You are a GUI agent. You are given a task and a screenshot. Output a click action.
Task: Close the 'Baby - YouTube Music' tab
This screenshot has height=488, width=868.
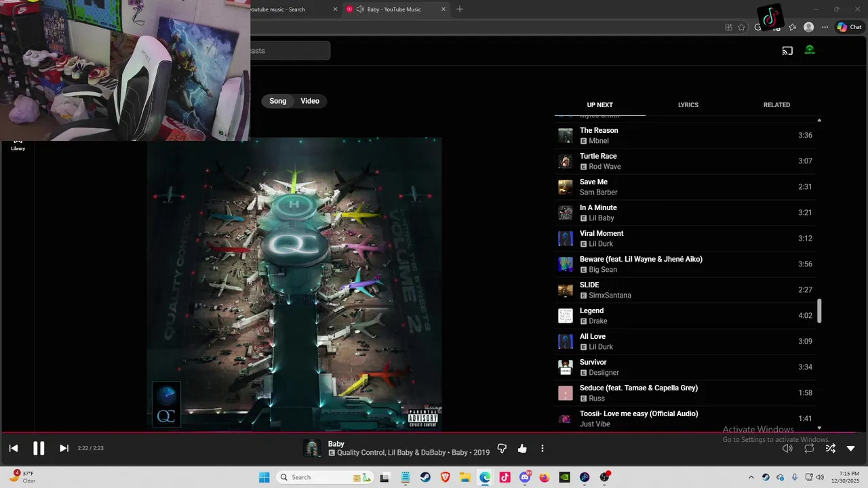[443, 9]
